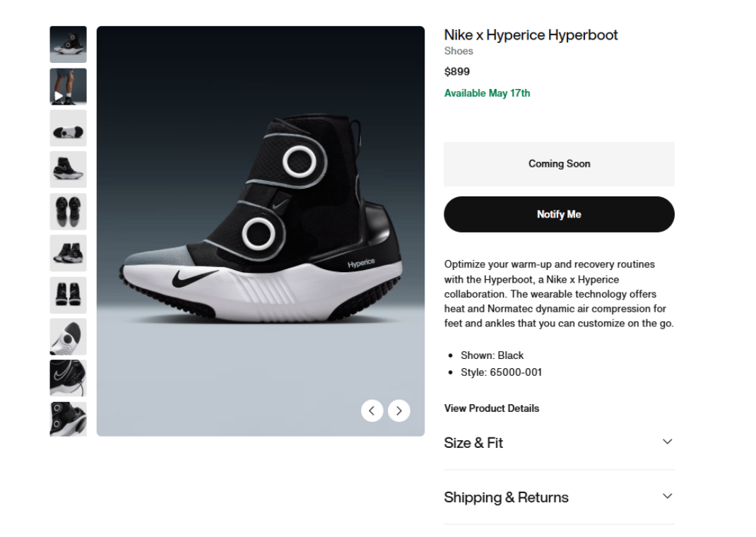Show the outsole bottom view thumbnail
Image resolution: width=756 pixels, height=537 pixels.
click(x=68, y=128)
